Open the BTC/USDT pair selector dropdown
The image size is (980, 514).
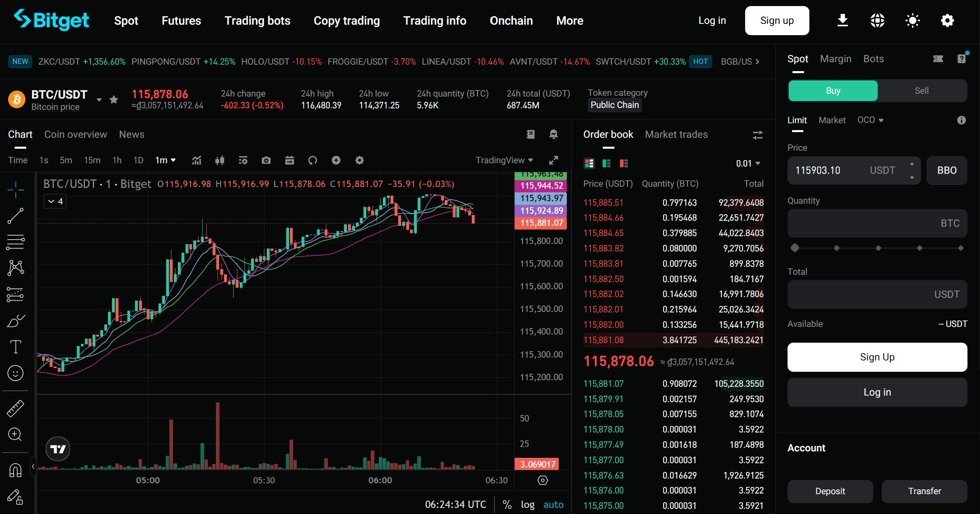click(99, 99)
